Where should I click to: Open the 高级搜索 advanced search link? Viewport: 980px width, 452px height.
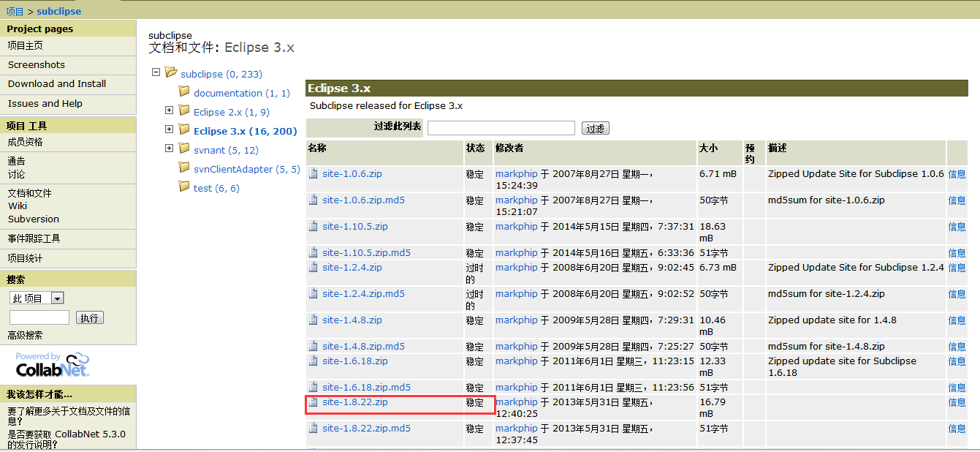point(26,335)
